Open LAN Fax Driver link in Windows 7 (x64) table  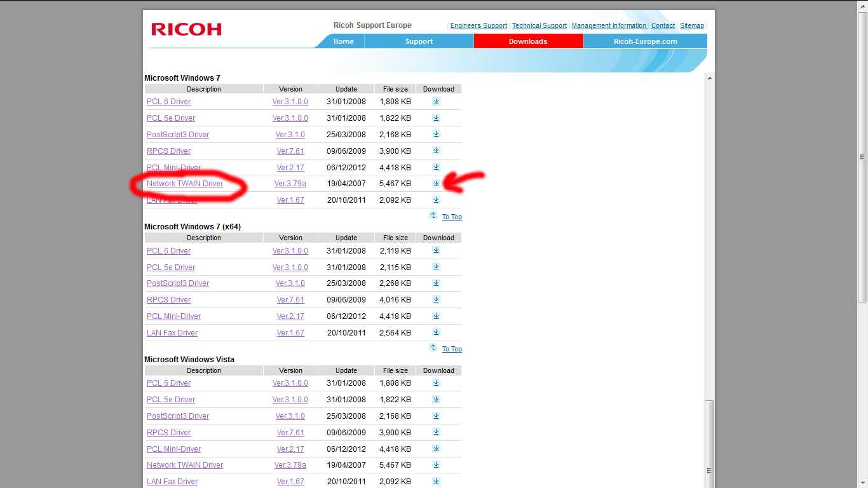(172, 333)
